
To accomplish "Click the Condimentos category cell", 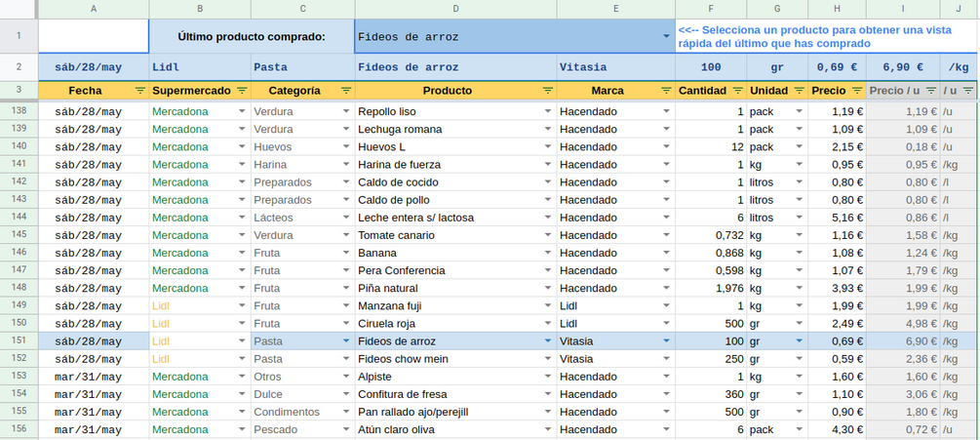I will pyautogui.click(x=302, y=412).
